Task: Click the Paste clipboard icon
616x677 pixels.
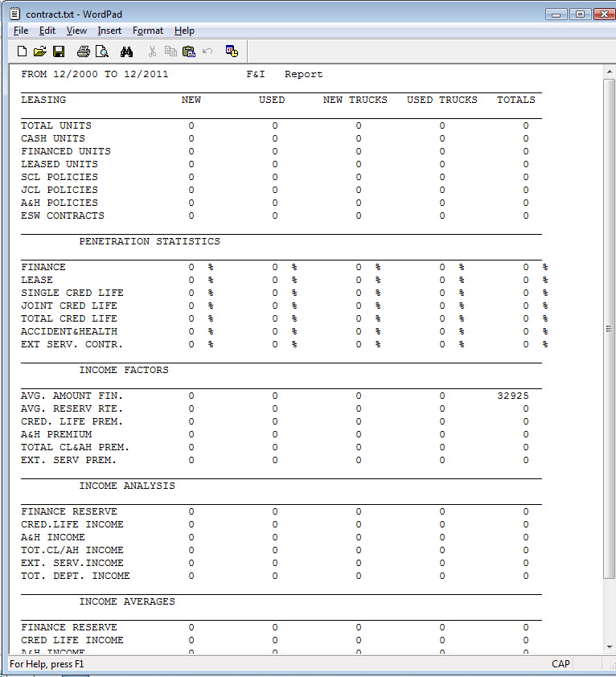Action: (189, 51)
